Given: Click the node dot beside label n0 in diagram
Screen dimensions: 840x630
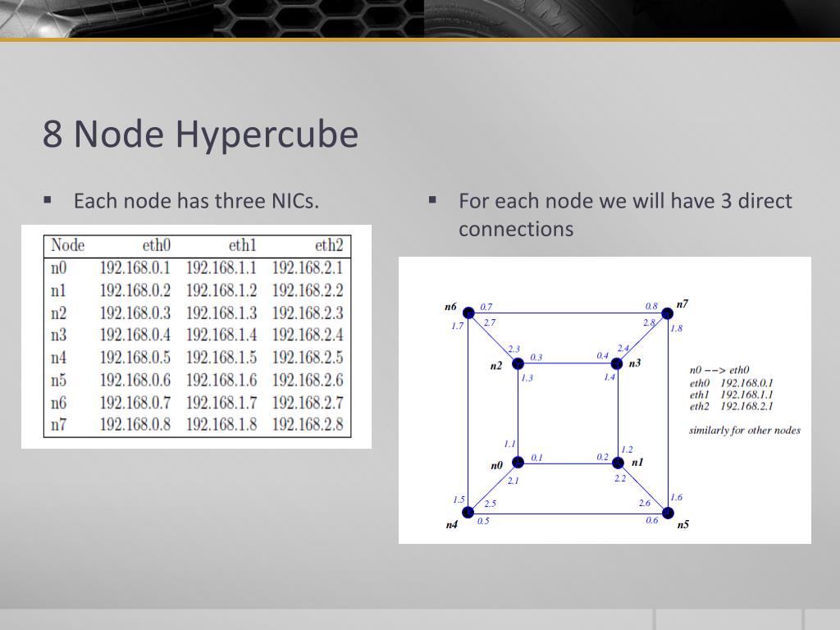Looking at the screenshot, I should [518, 463].
